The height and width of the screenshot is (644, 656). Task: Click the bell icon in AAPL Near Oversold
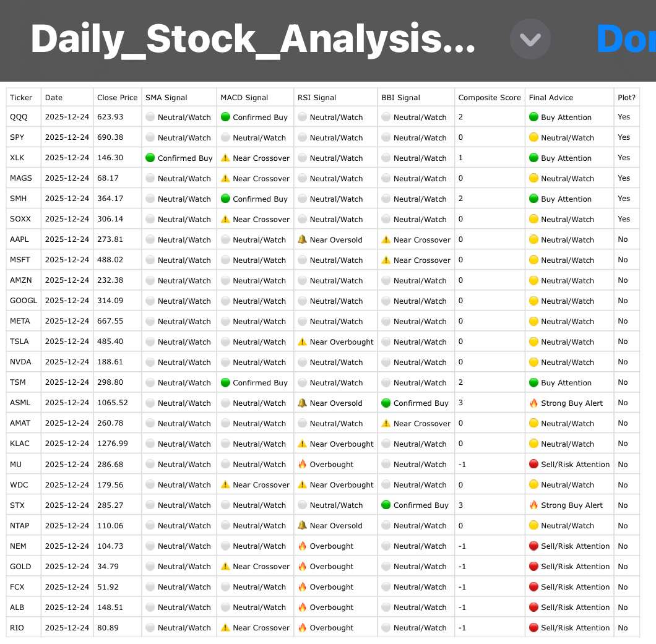(302, 239)
